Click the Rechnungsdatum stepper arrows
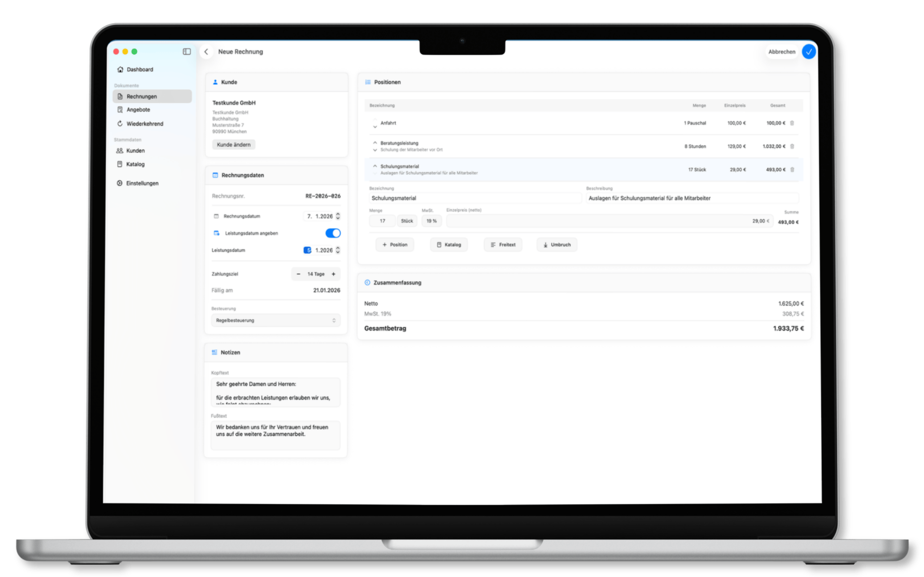Screen dimensions: 924x577 [x=338, y=216]
